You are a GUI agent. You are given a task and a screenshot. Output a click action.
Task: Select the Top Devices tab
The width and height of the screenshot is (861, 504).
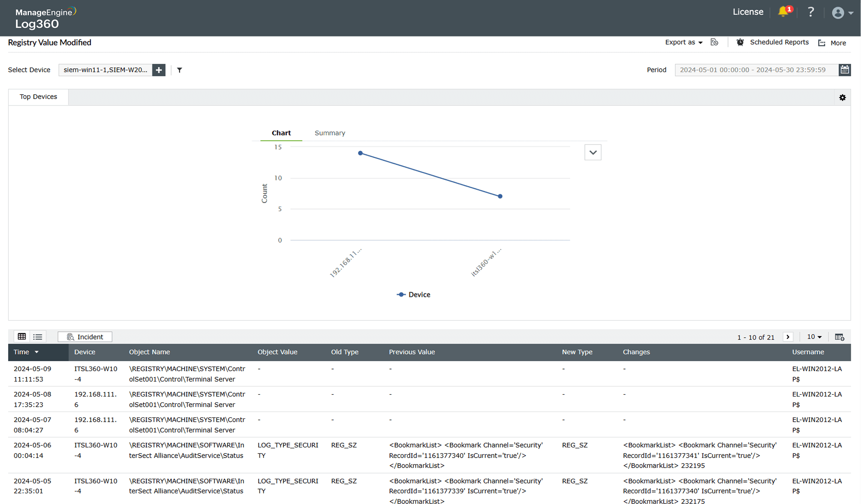(x=38, y=97)
